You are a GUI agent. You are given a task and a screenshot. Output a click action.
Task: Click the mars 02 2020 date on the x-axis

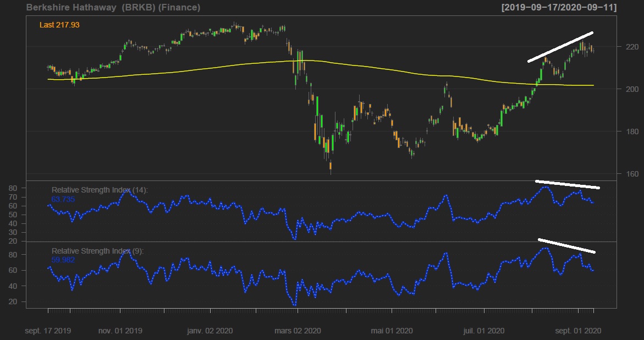[x=298, y=331]
